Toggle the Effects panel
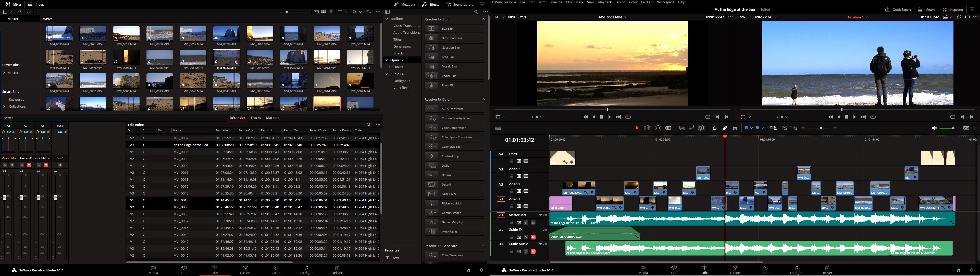The height and width of the screenshot is (276, 980). pyautogui.click(x=430, y=5)
